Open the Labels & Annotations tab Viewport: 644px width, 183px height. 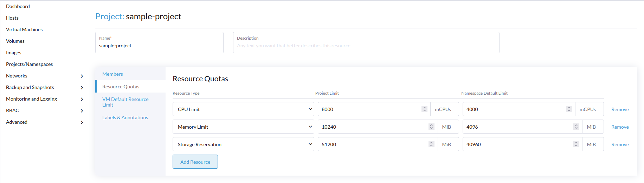point(125,117)
